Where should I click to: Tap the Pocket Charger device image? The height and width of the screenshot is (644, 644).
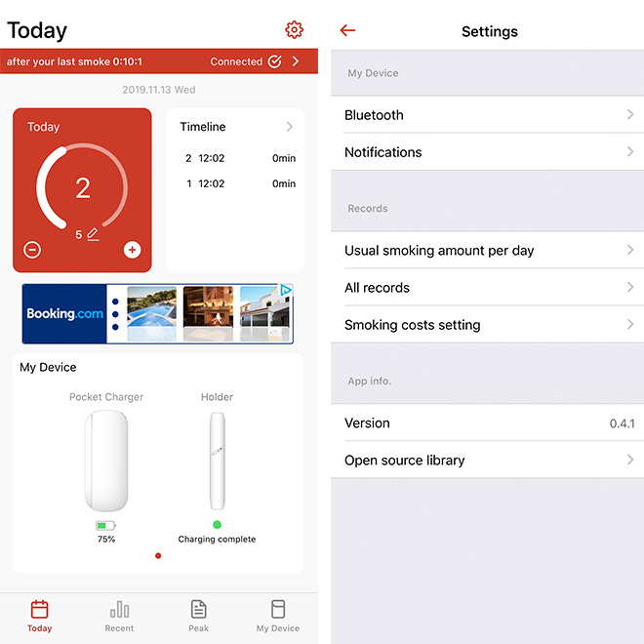(x=106, y=461)
